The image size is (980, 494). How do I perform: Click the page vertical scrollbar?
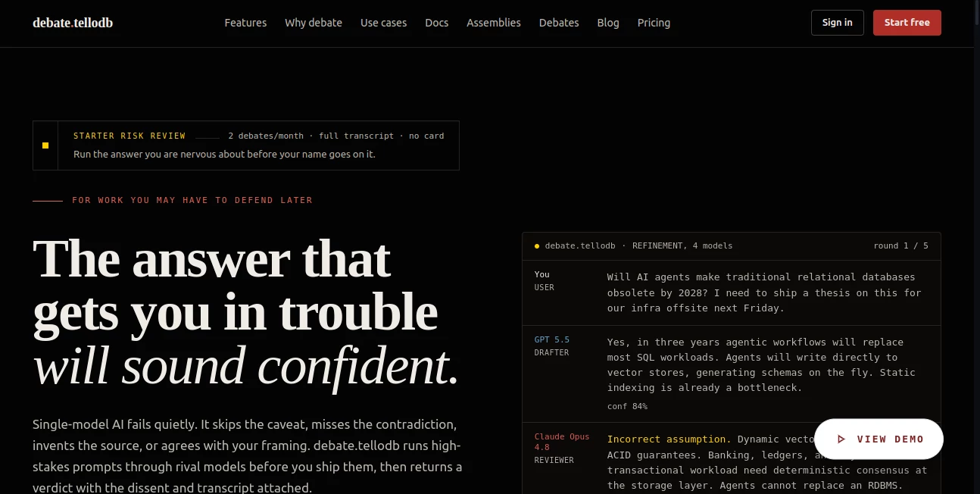(977, 247)
